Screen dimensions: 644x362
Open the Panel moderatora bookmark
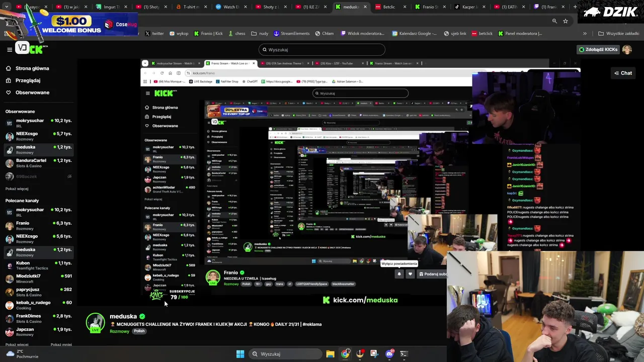coord(520,33)
